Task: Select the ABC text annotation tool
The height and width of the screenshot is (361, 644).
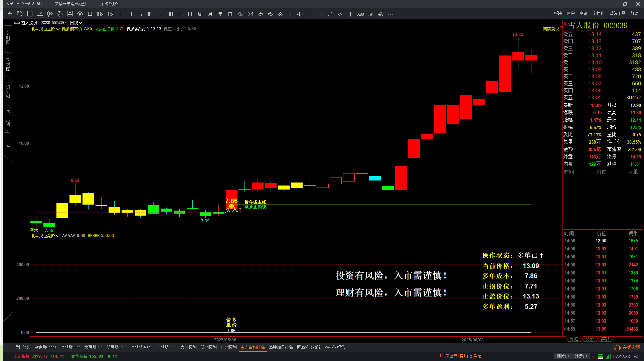Action: pos(360,14)
